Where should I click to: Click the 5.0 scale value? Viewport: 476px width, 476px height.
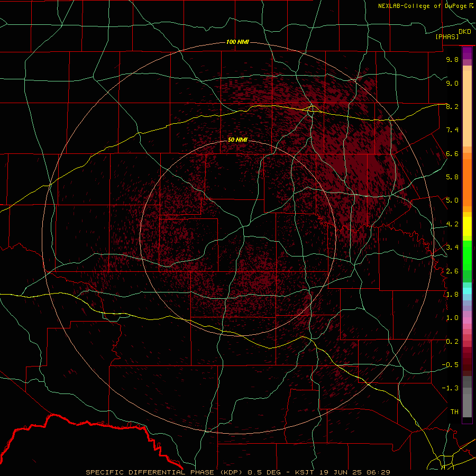tap(452, 200)
